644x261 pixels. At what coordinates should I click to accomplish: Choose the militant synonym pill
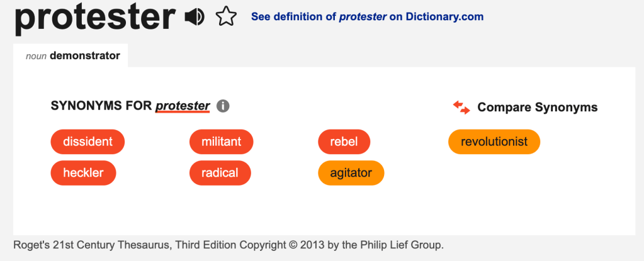point(221,142)
